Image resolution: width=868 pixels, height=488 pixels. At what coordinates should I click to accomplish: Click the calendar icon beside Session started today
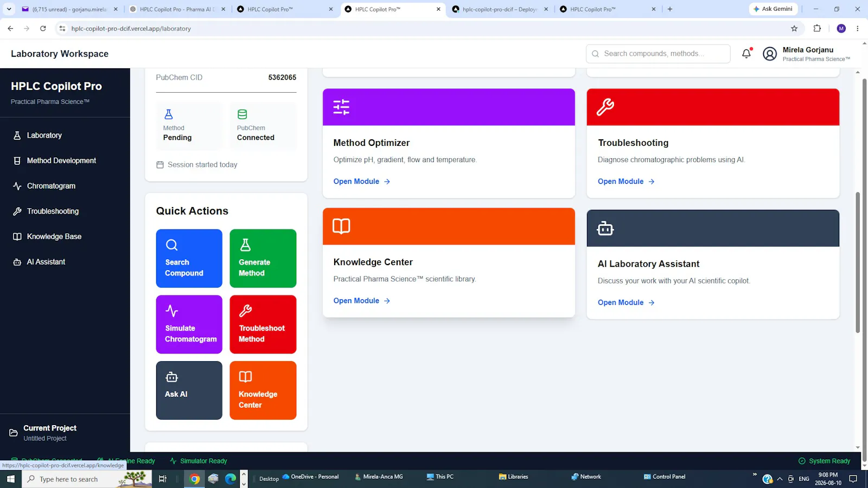160,165
